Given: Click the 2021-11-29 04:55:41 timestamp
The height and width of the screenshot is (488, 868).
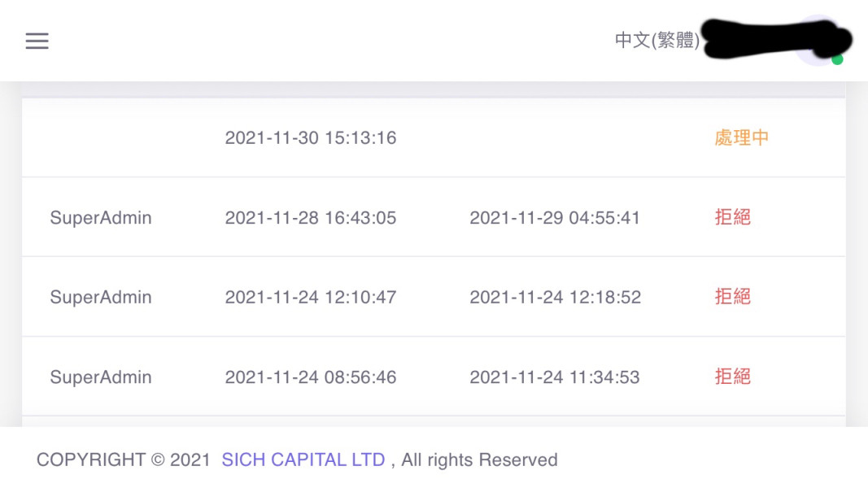Looking at the screenshot, I should (555, 218).
